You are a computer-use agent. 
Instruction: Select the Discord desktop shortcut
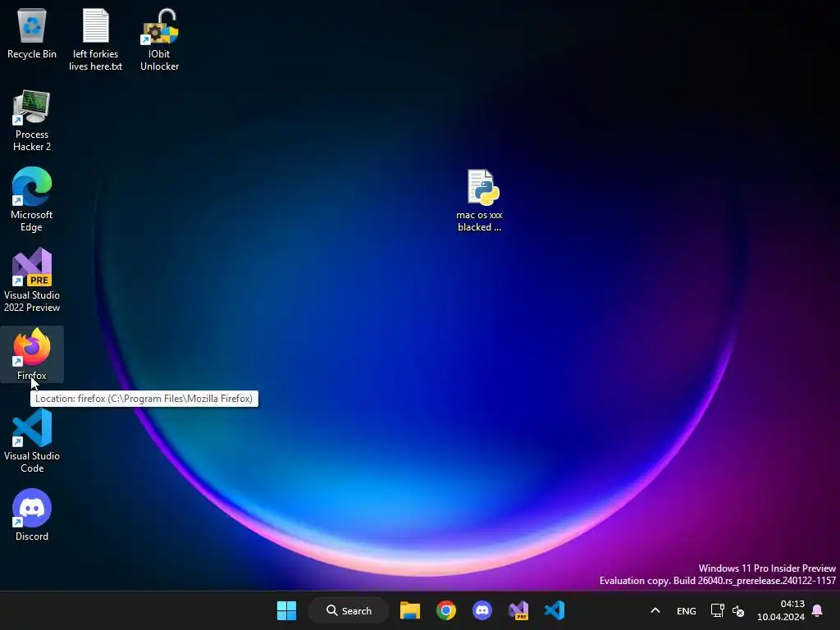pos(32,515)
